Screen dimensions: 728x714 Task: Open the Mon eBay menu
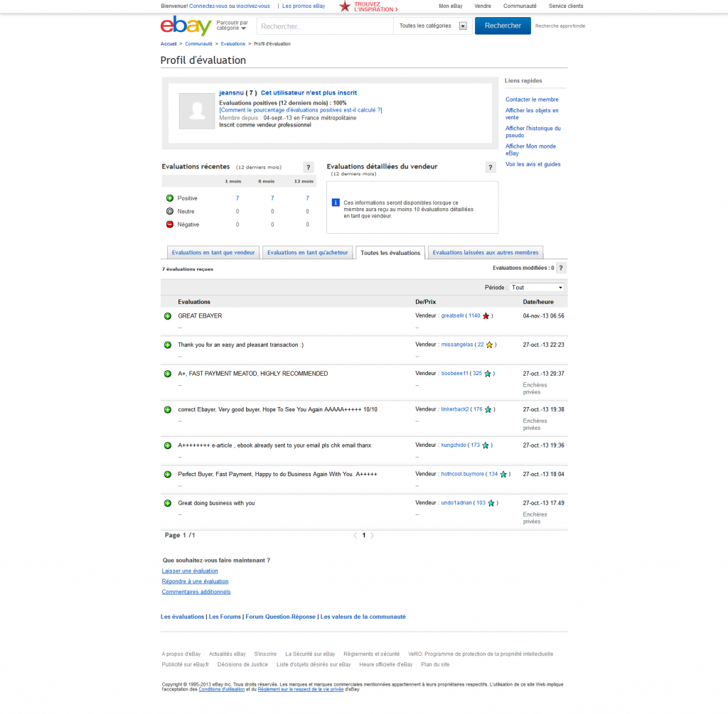(x=450, y=6)
